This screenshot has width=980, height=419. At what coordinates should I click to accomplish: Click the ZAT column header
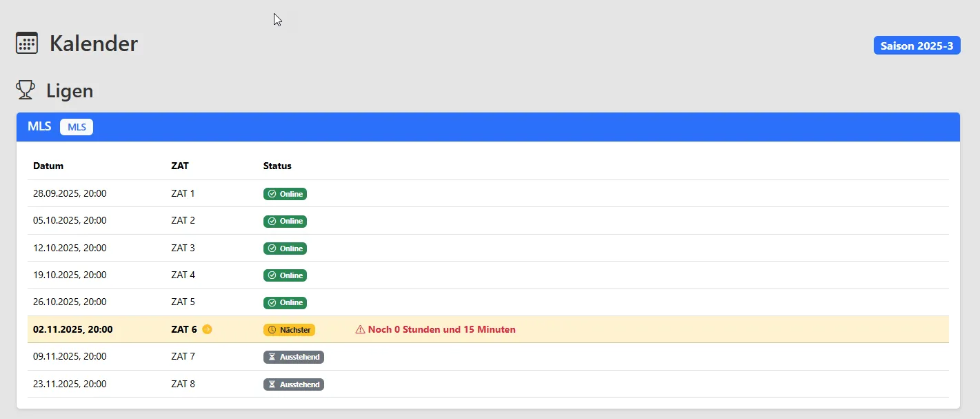click(x=180, y=166)
